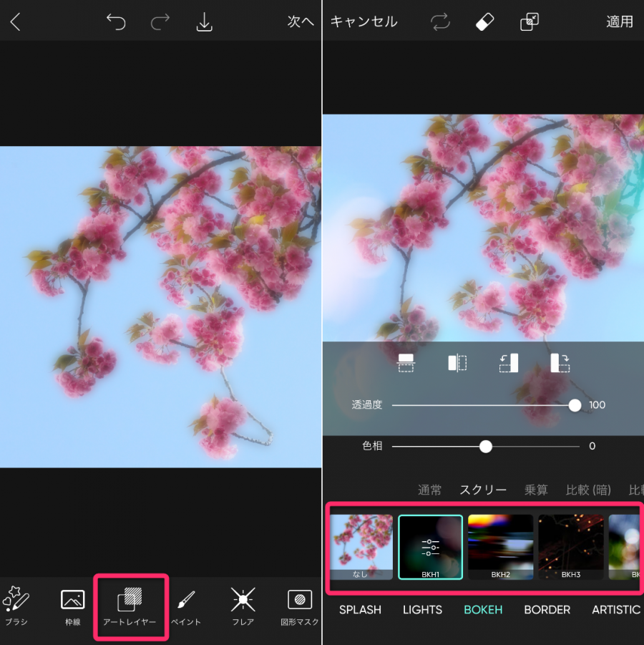
Task: Tap 次へ to go to next step
Action: pos(301,21)
